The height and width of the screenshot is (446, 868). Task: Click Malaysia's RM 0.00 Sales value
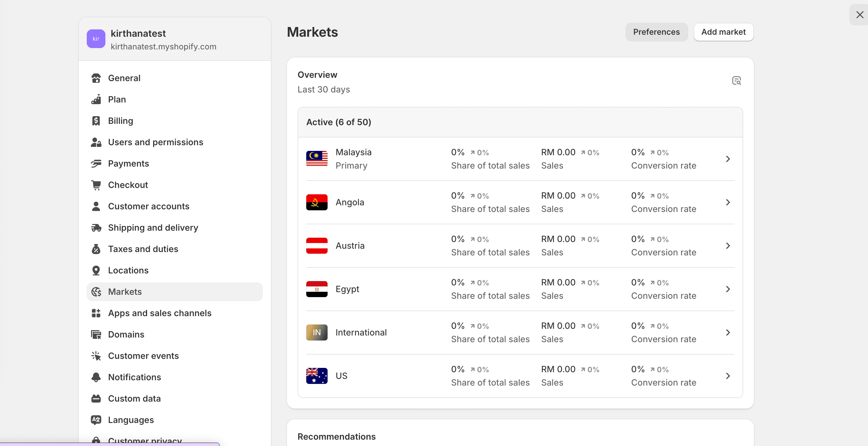coord(558,152)
